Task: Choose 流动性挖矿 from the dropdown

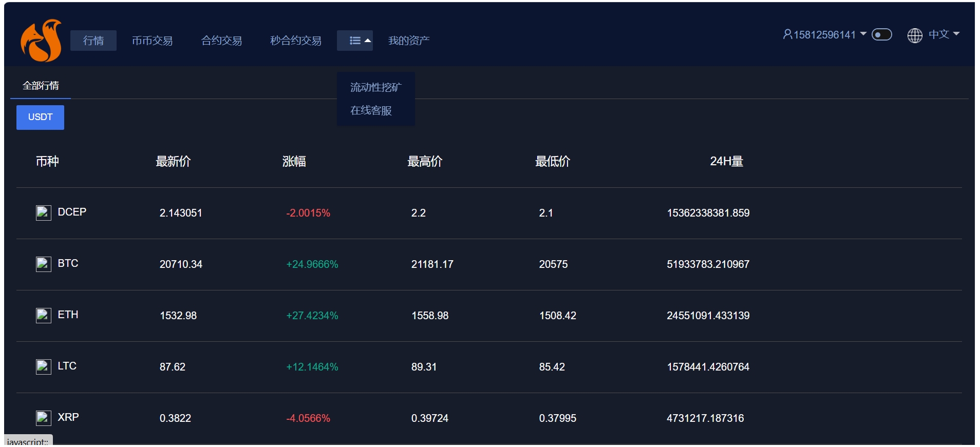Action: (375, 87)
